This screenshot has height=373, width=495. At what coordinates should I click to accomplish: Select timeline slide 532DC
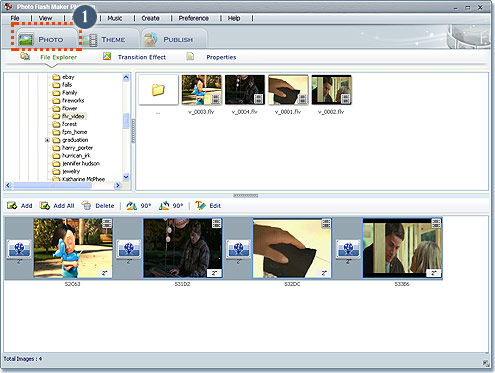[292, 248]
